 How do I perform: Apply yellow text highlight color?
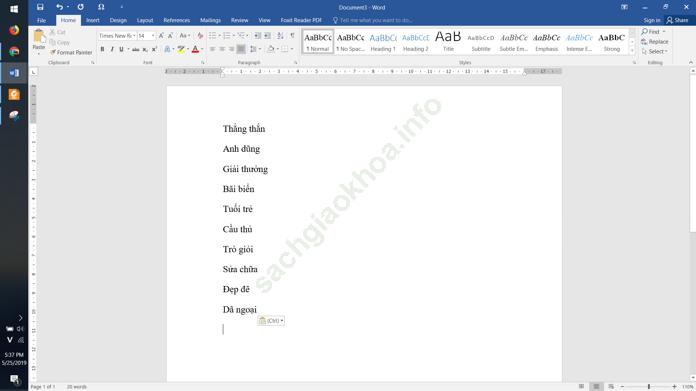[x=181, y=49]
